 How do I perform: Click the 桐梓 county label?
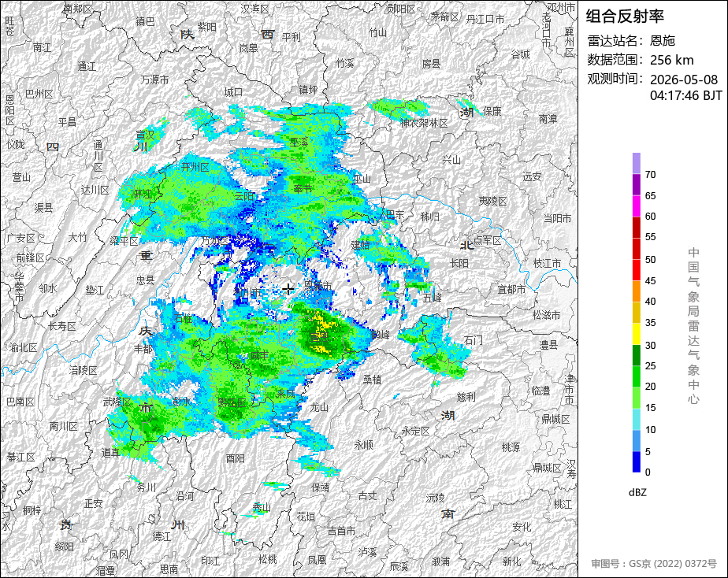32,510
